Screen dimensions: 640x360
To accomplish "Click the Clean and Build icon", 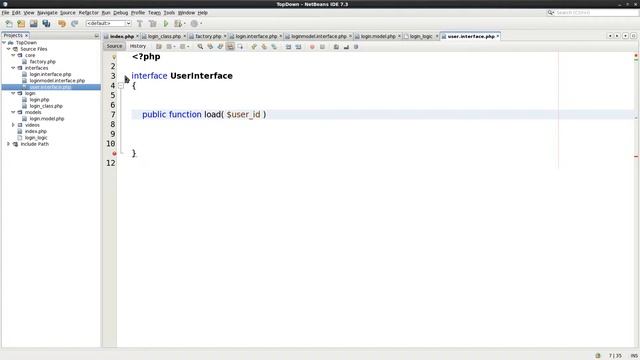I will 153,24.
